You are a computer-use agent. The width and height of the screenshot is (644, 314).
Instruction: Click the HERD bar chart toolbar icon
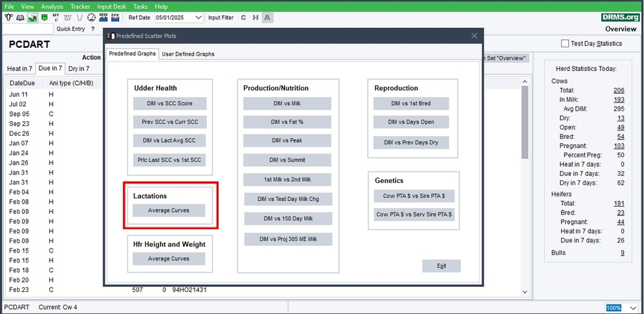pos(104,18)
